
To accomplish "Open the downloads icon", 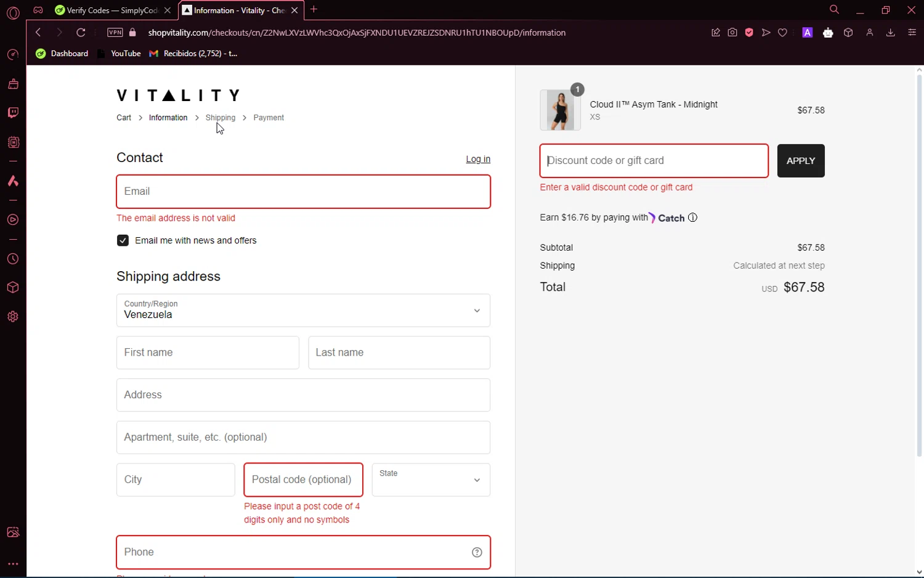I will [x=890, y=33].
